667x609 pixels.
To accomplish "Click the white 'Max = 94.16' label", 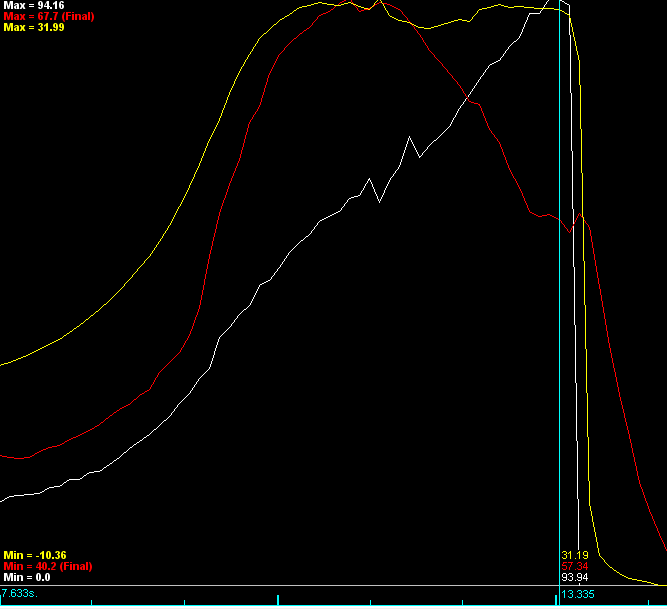I will [x=34, y=6].
